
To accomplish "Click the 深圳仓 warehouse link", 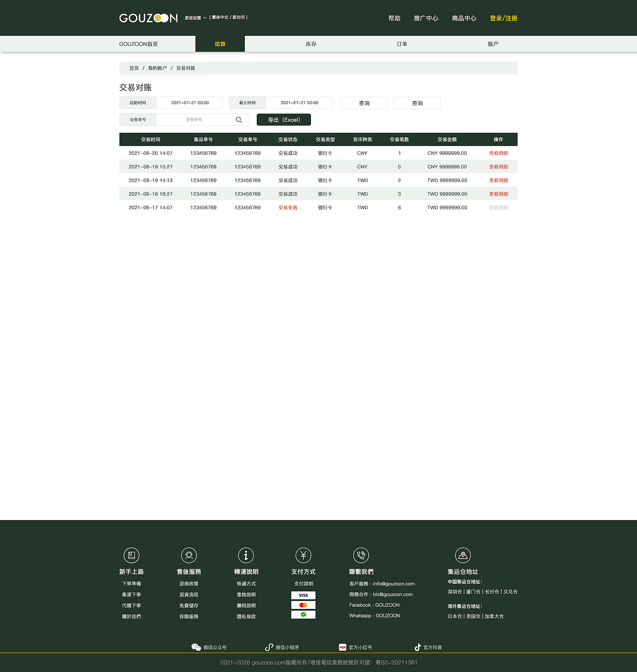I will pyautogui.click(x=454, y=591).
